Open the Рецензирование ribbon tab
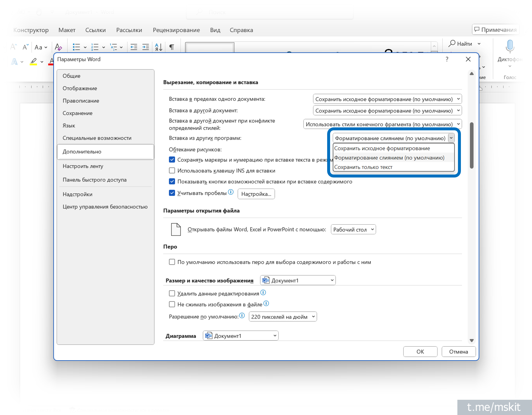This screenshot has width=532, height=415. click(x=176, y=30)
